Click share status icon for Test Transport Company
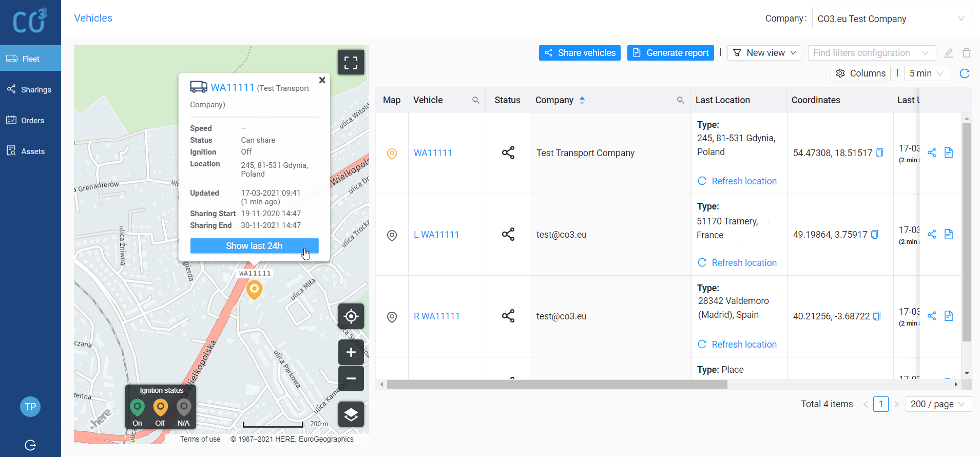This screenshot has height=457, width=980. click(x=508, y=153)
